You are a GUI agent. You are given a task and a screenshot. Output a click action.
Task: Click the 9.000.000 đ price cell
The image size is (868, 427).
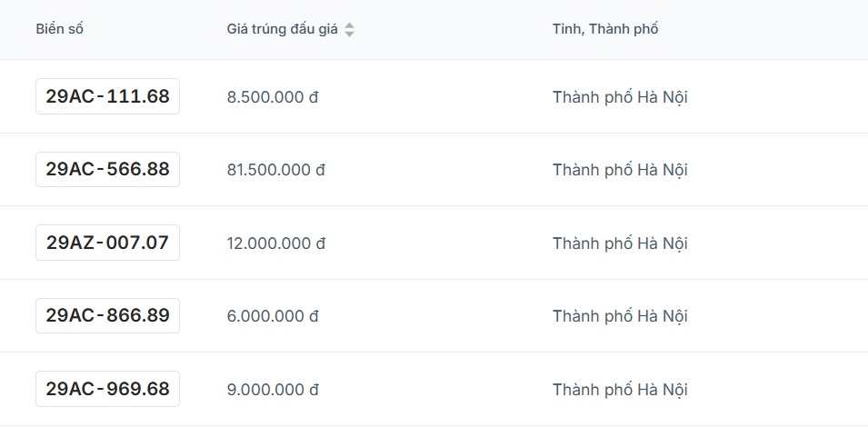tap(273, 390)
